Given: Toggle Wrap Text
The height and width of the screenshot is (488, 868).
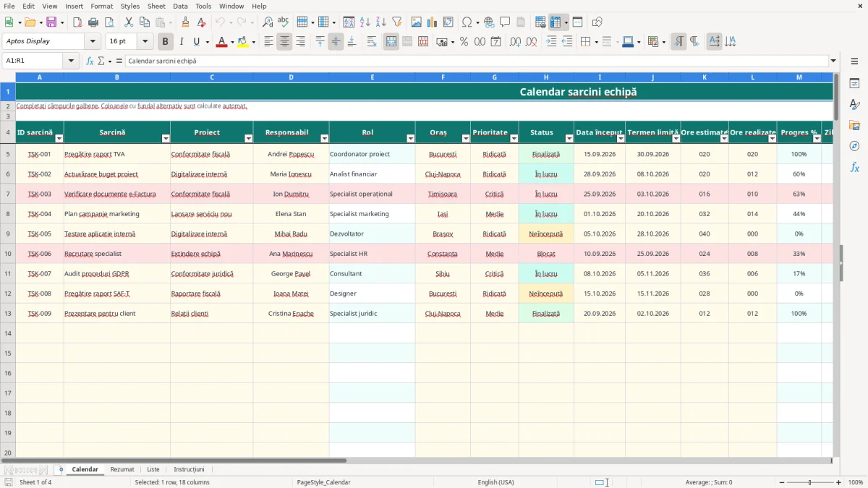Looking at the screenshot, I should click(372, 42).
